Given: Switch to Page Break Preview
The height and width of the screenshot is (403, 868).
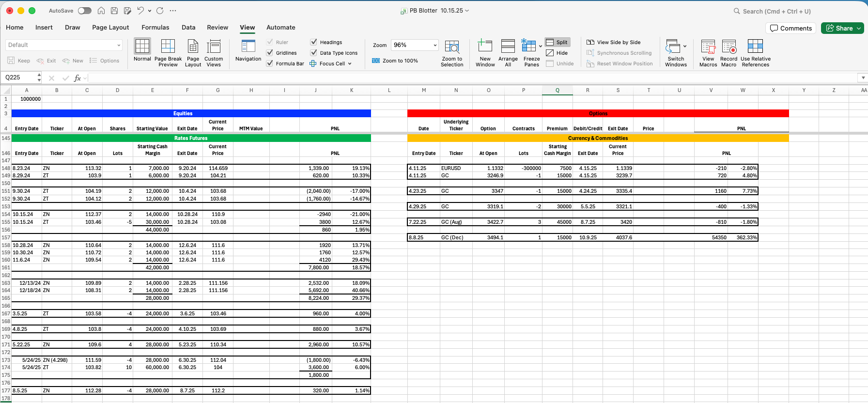Looking at the screenshot, I should 168,53.
